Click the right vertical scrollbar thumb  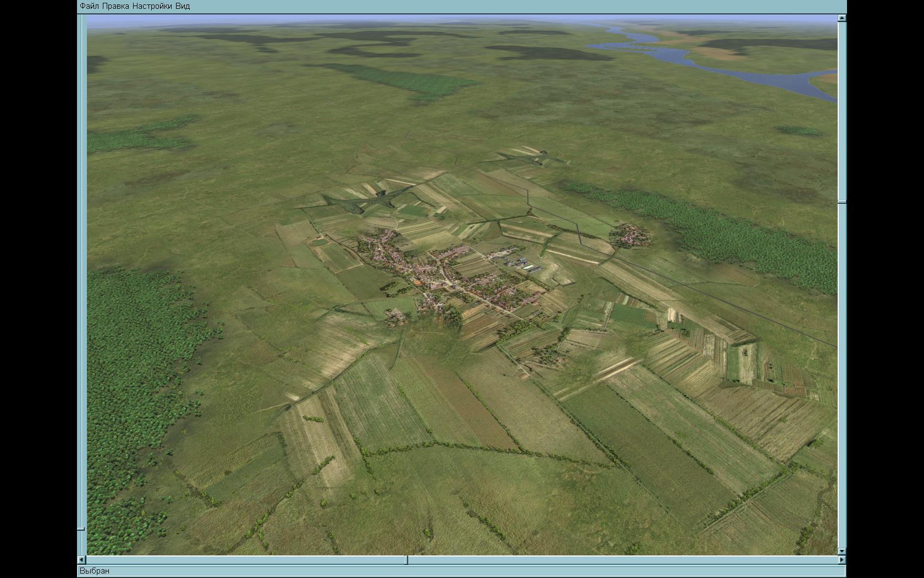(x=842, y=203)
